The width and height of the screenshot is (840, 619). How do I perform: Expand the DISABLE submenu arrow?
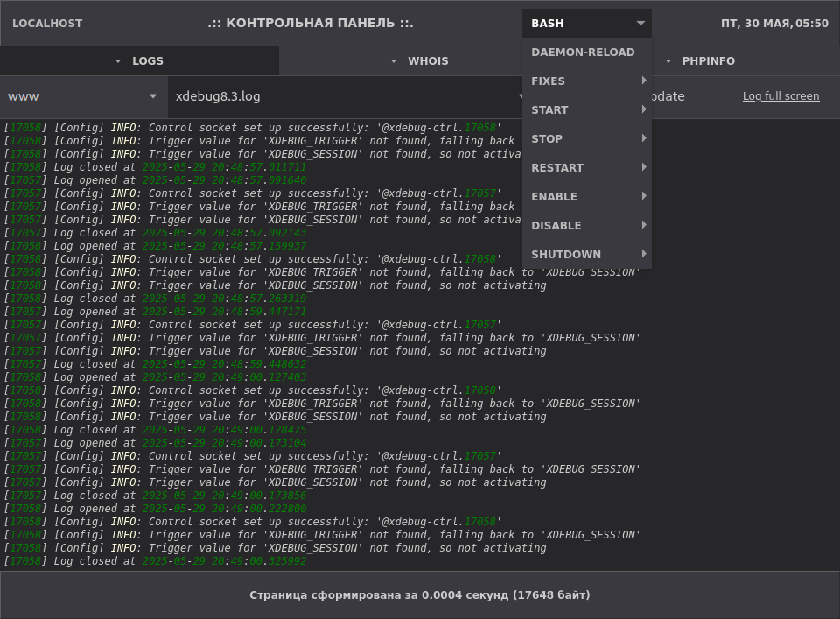click(x=644, y=225)
